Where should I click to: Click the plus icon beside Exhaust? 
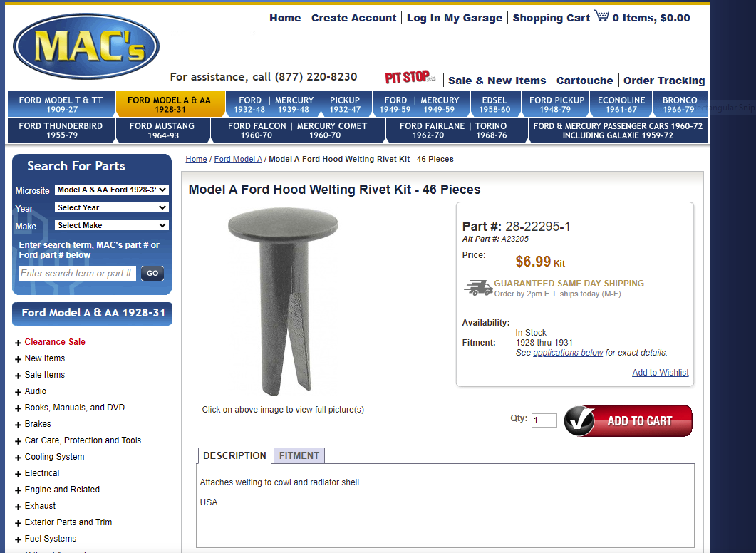coord(18,506)
